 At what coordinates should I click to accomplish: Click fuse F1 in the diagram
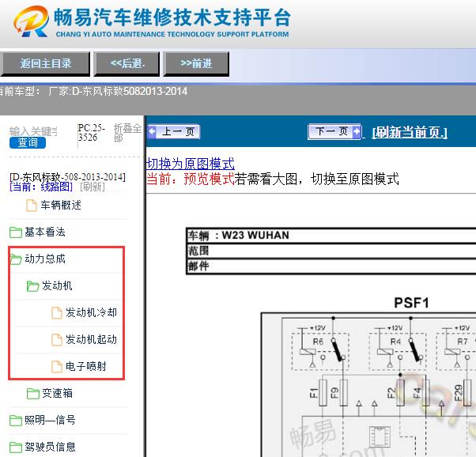coord(323,392)
